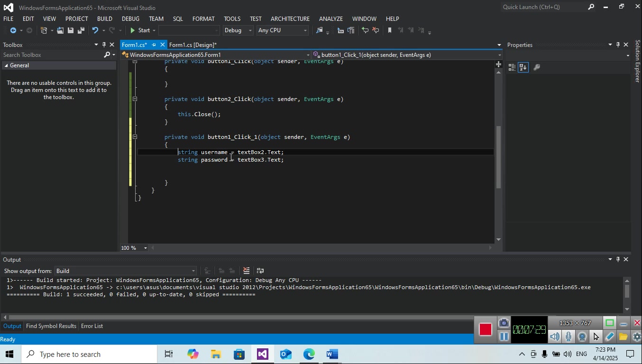Screen dimensions: 642x364
Task: Click the bookmark icon in the toolbar
Action: coord(390,30)
